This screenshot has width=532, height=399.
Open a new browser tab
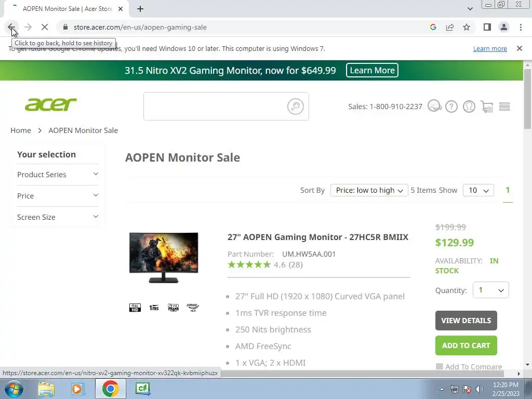pos(140,9)
